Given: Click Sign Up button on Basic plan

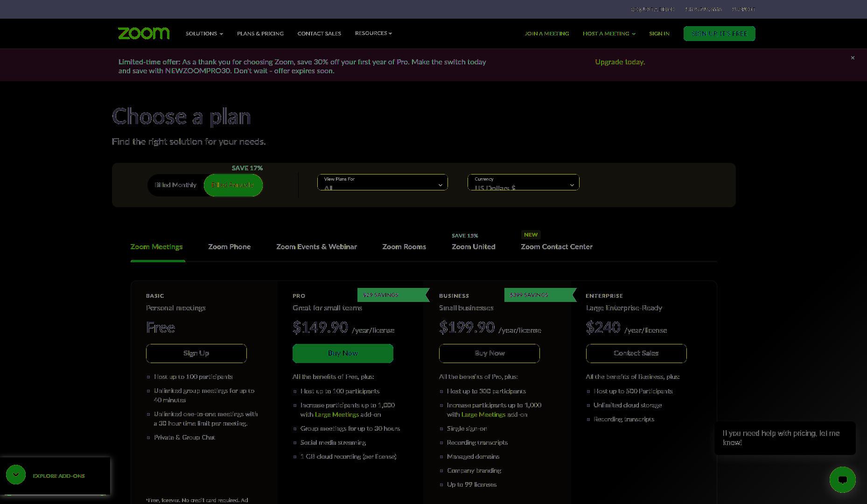Looking at the screenshot, I should click(x=196, y=353).
